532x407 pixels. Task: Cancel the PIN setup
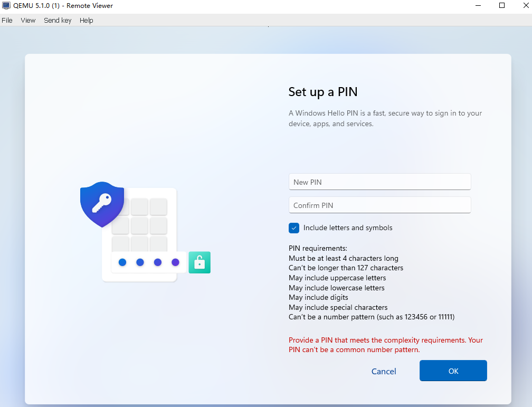click(384, 371)
